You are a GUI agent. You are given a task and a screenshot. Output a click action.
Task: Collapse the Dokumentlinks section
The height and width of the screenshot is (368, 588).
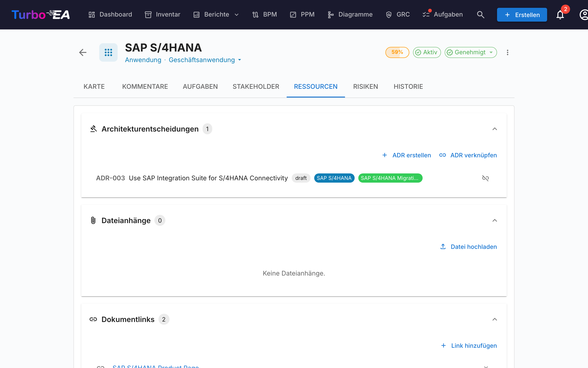pos(495,319)
